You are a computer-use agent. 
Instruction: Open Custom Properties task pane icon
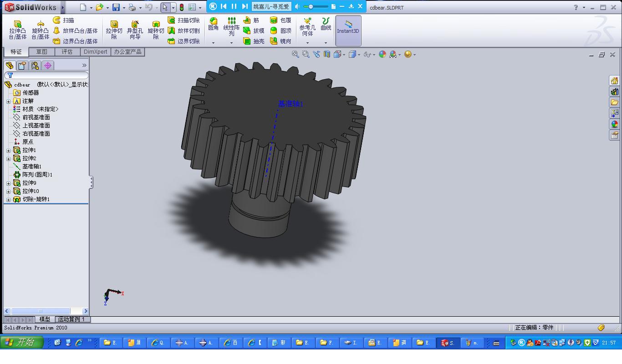(614, 135)
